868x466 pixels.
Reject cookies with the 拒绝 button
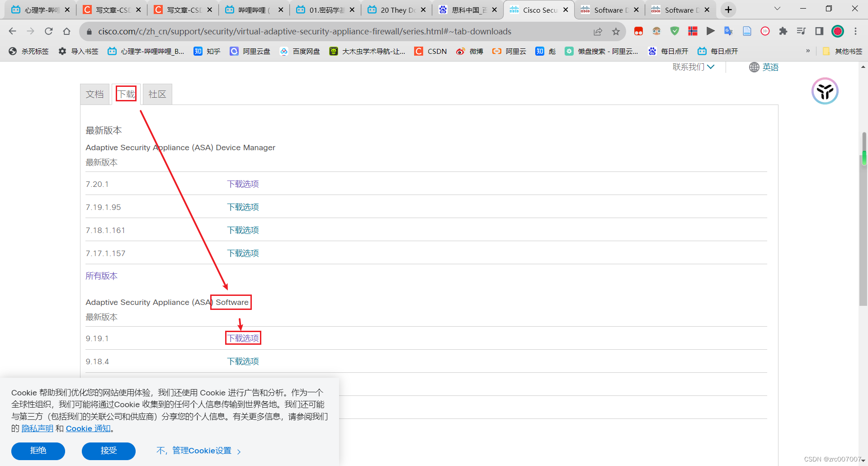(x=38, y=451)
